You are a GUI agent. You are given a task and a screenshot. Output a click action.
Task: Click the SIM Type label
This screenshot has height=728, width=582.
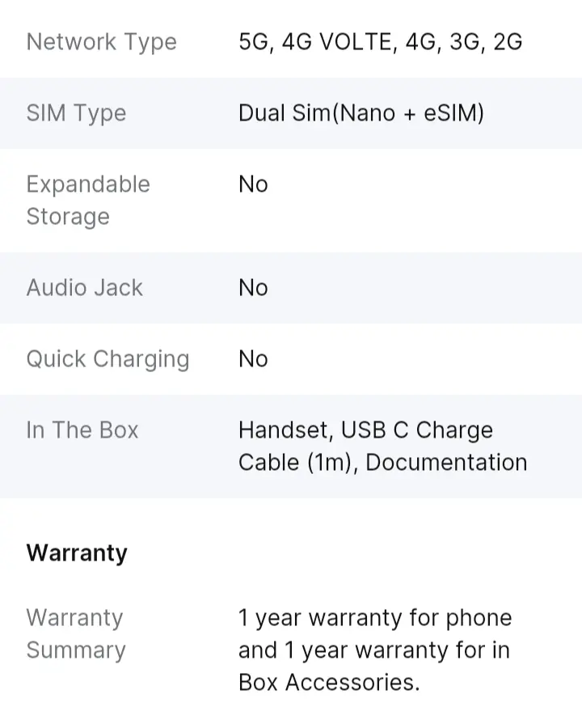(x=76, y=113)
